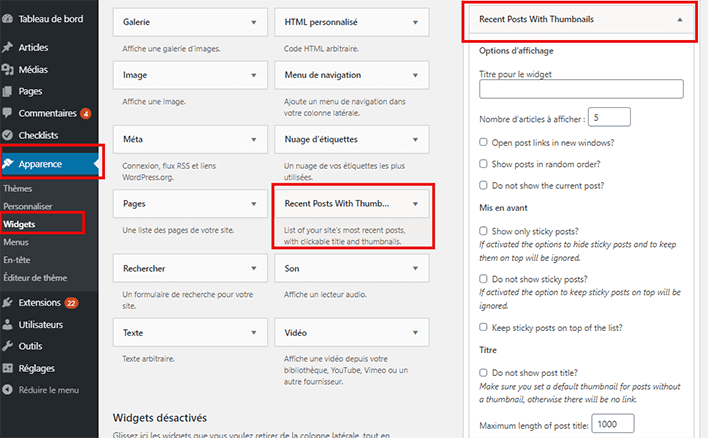Click the Checklists checkmark icon
Viewport: 708px width, 438px height.
click(x=7, y=135)
